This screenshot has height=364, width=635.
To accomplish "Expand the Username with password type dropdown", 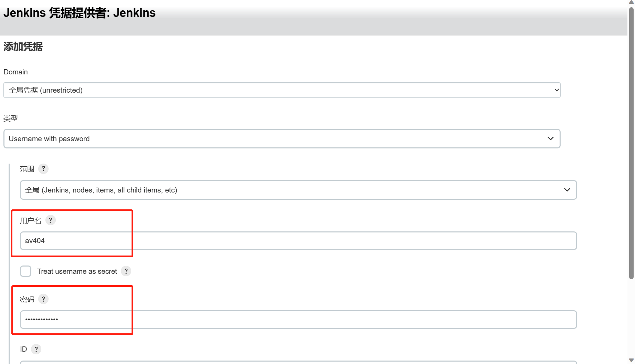I will (282, 139).
